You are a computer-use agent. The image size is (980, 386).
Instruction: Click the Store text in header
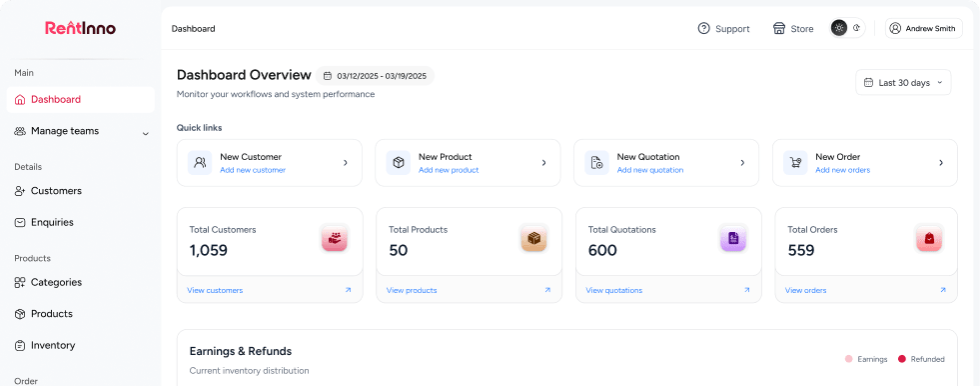pyautogui.click(x=802, y=29)
